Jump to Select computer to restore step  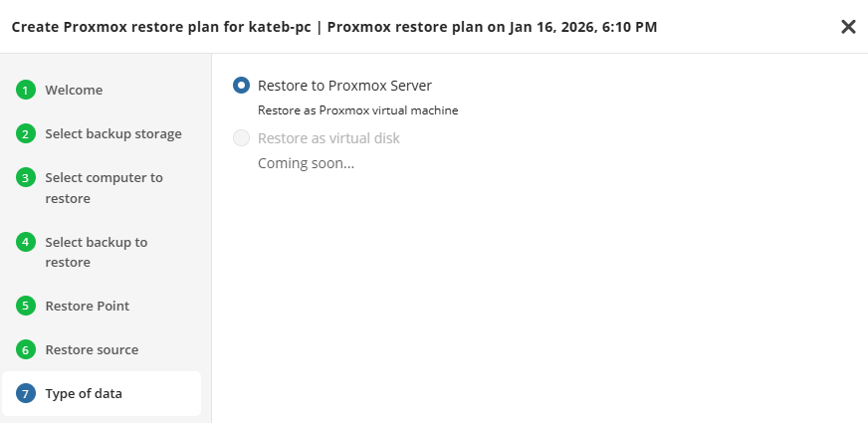[104, 188]
